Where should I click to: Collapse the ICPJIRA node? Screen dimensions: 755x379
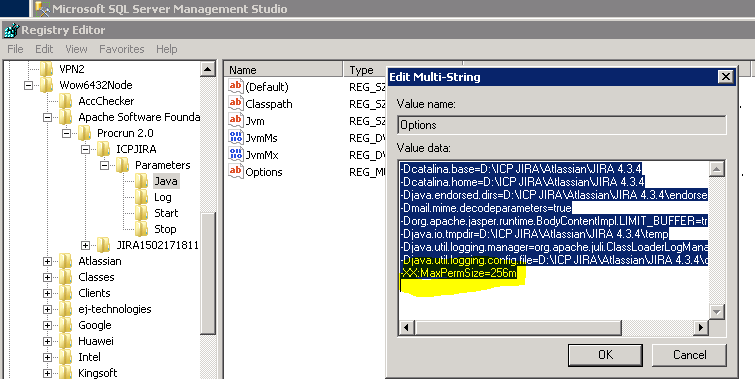click(x=85, y=149)
